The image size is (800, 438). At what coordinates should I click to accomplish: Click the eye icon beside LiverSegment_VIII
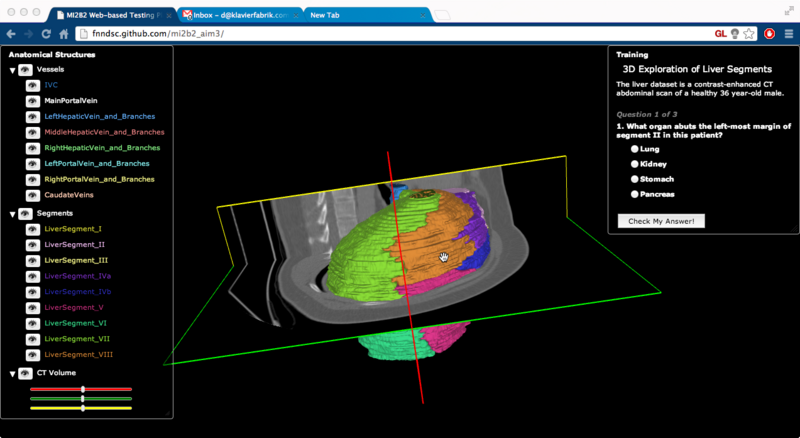33,355
